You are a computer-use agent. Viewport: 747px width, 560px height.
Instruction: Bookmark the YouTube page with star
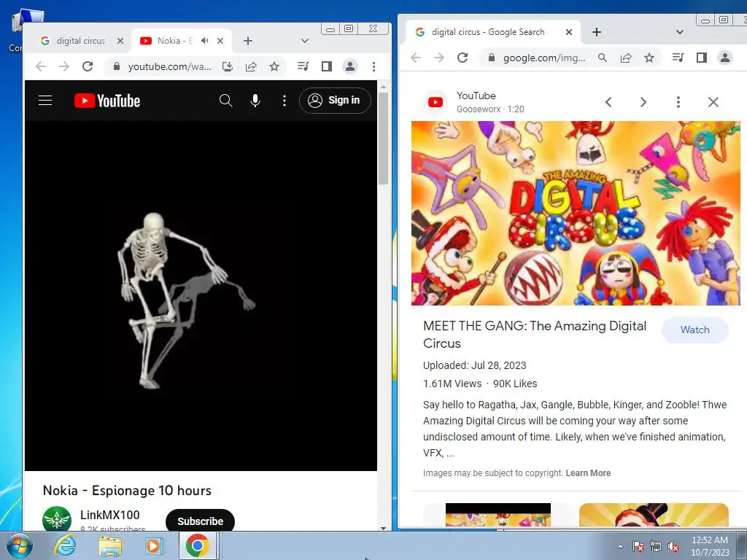coord(274,66)
